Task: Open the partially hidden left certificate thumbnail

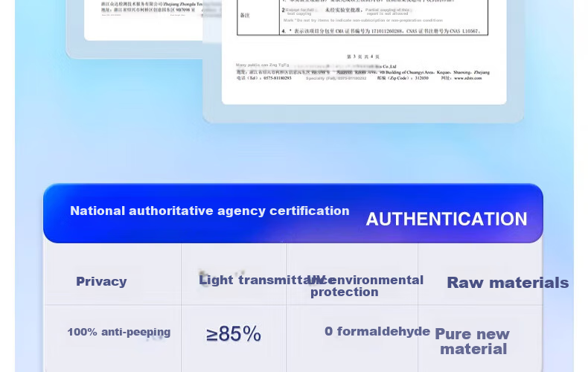Action: tap(143, 19)
